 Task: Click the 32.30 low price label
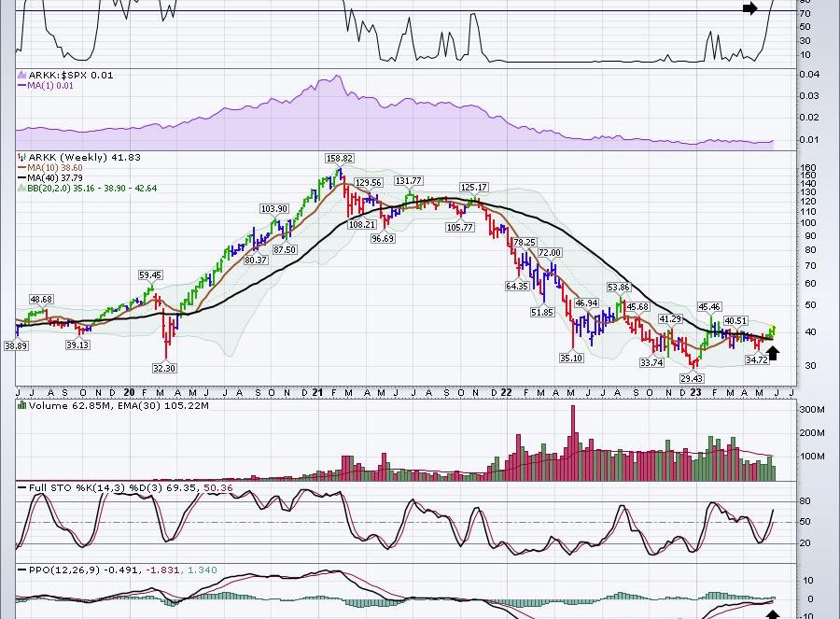tap(164, 368)
